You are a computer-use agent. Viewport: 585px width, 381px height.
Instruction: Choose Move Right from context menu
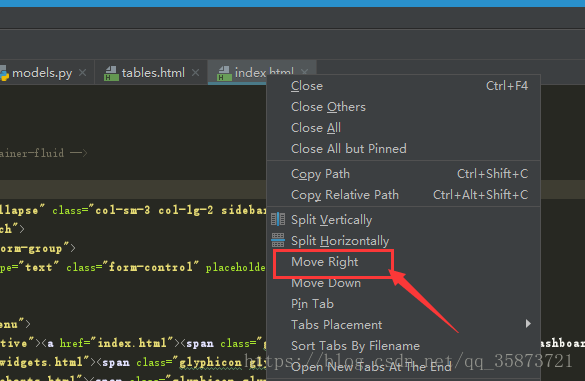tap(325, 262)
